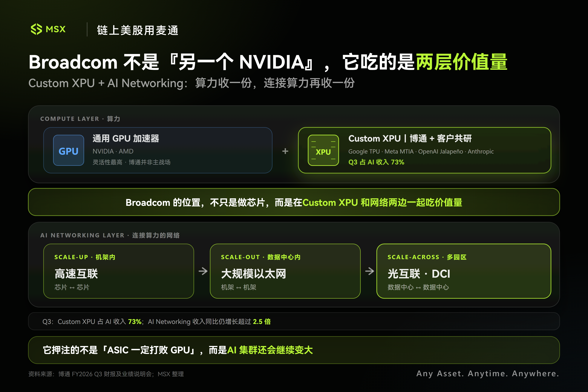
Task: Click 灵活性最高 · 博通并非主战场 text
Action: click(131, 162)
